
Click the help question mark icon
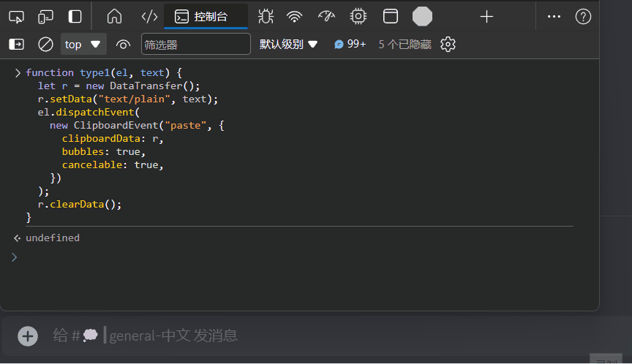coord(583,16)
